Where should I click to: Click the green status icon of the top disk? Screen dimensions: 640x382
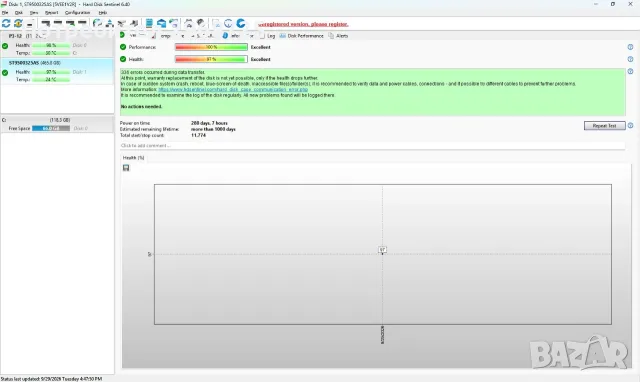5,46
